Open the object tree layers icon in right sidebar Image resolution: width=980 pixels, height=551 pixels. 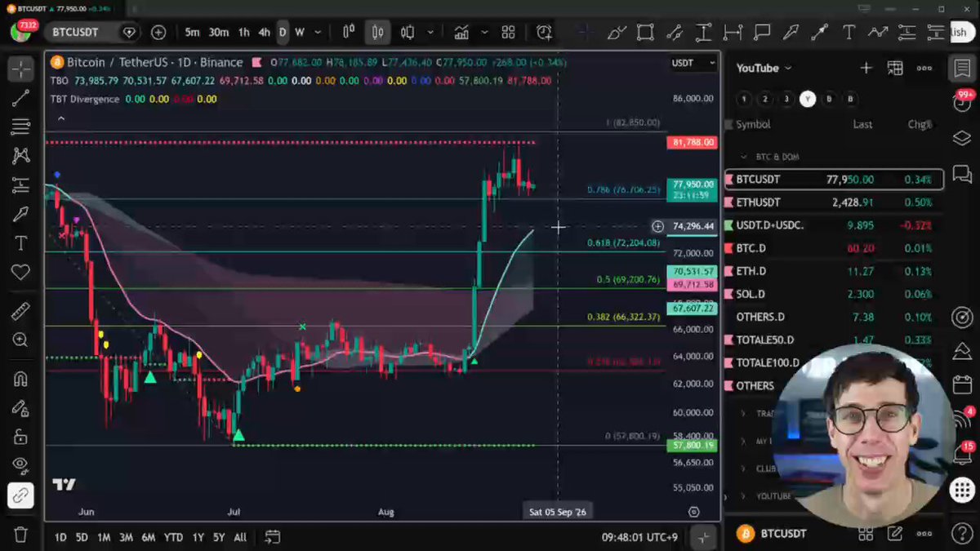(961, 136)
